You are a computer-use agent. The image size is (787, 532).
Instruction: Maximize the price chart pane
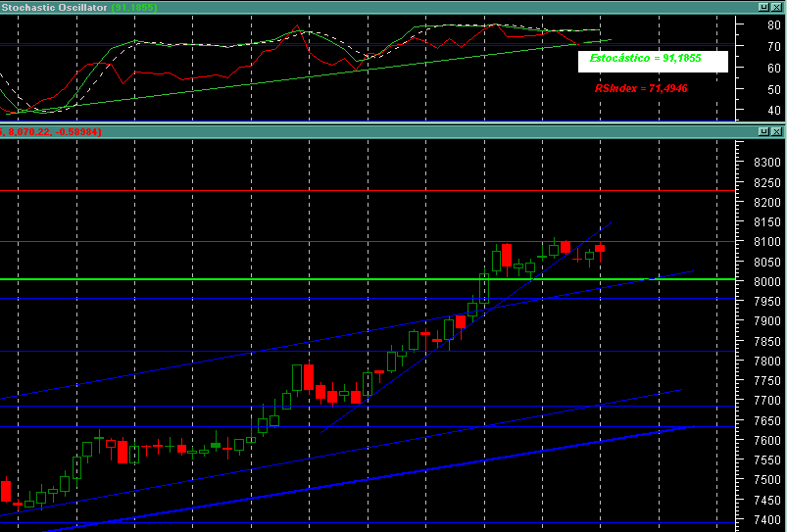[x=763, y=131]
